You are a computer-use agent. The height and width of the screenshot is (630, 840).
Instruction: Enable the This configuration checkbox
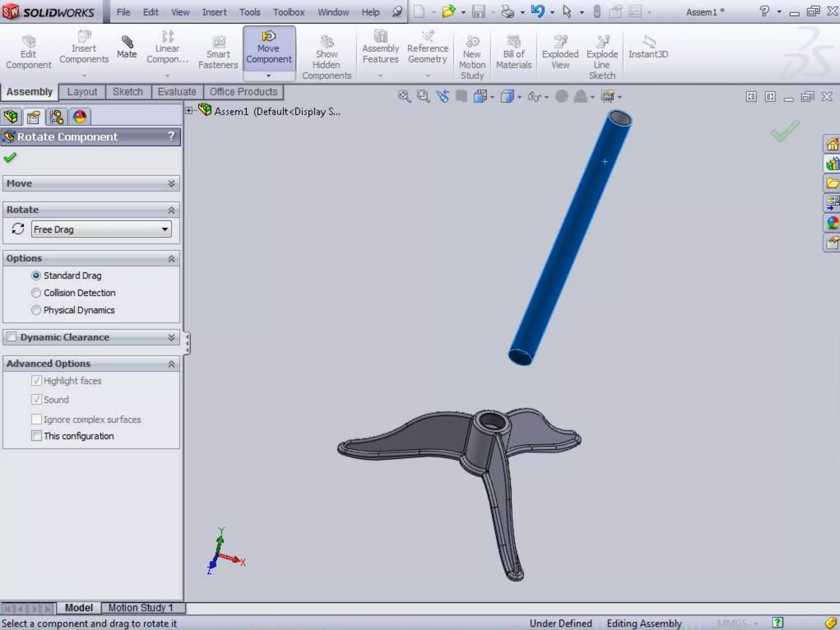(37, 436)
